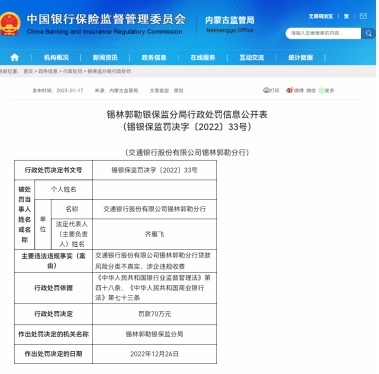Screen dimensions: 379x374
Task: Select penalty amount 罚款70万元
Action: tap(154, 314)
